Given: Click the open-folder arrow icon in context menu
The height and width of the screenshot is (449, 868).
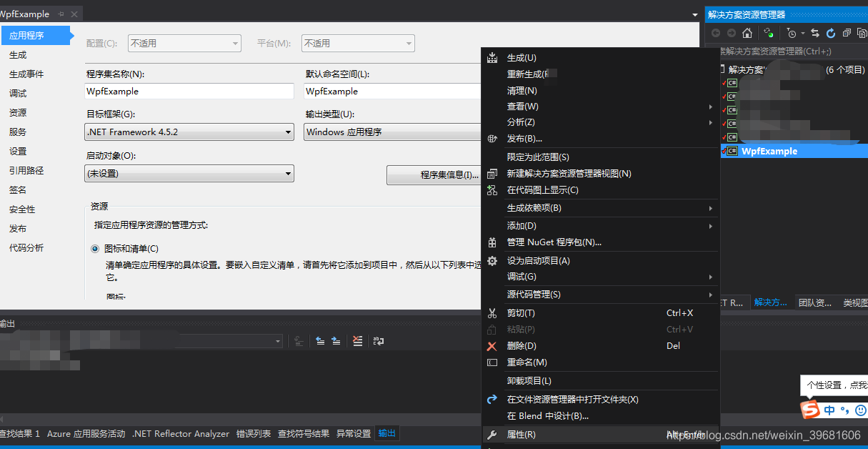Looking at the screenshot, I should (492, 400).
